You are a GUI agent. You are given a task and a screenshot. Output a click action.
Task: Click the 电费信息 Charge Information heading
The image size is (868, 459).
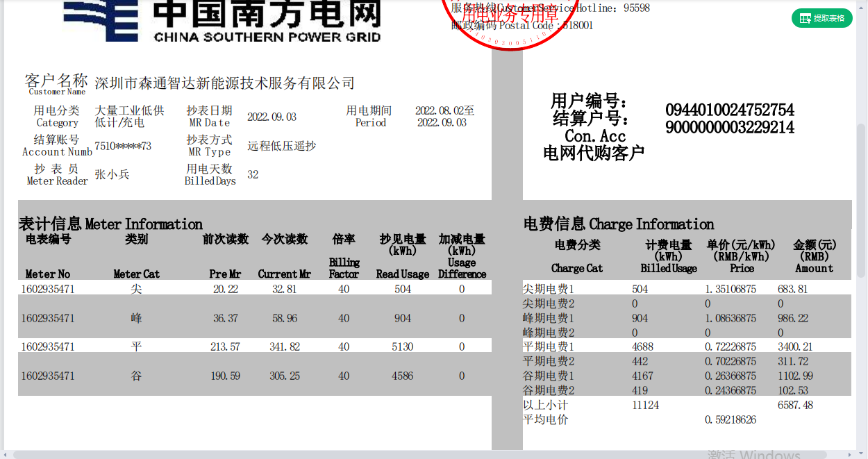point(618,224)
